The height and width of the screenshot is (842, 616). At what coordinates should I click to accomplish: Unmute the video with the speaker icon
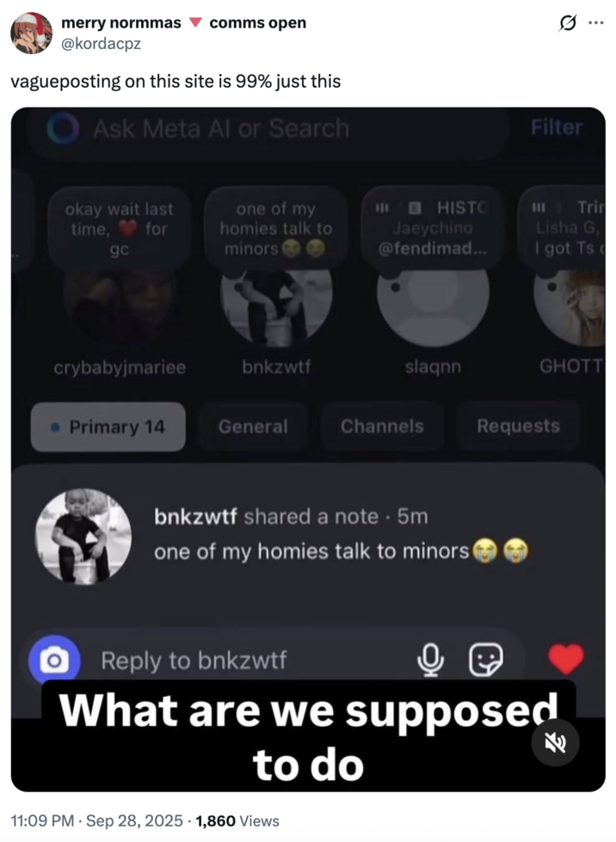555,742
